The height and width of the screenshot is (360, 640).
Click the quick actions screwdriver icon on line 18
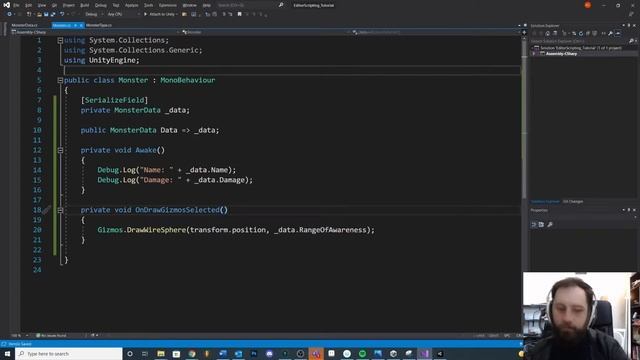tap(46, 210)
